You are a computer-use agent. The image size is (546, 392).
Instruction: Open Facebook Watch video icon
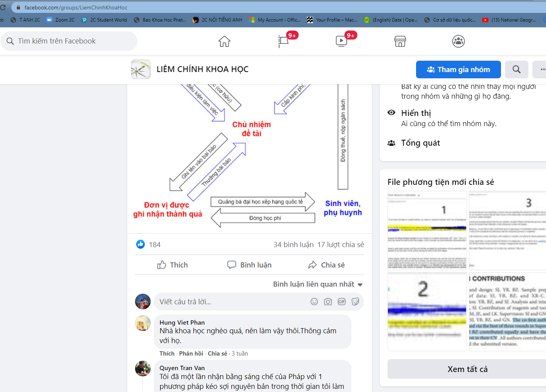[x=341, y=41]
